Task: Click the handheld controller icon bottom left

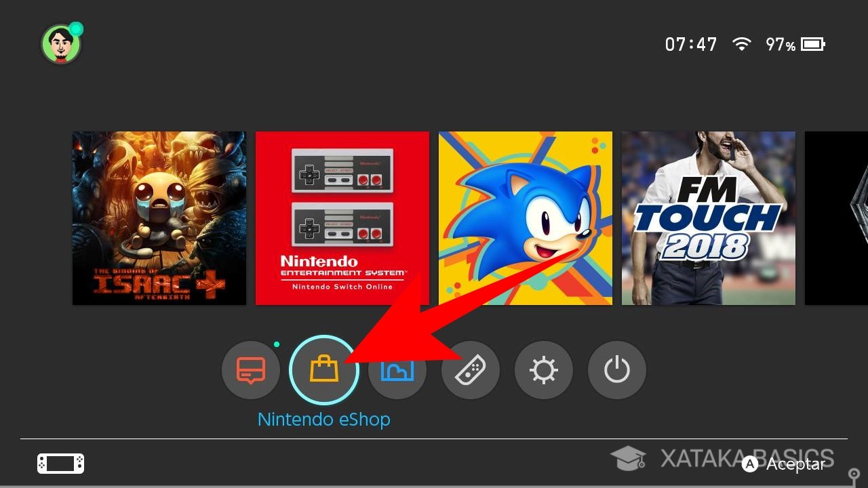Action: (x=60, y=464)
